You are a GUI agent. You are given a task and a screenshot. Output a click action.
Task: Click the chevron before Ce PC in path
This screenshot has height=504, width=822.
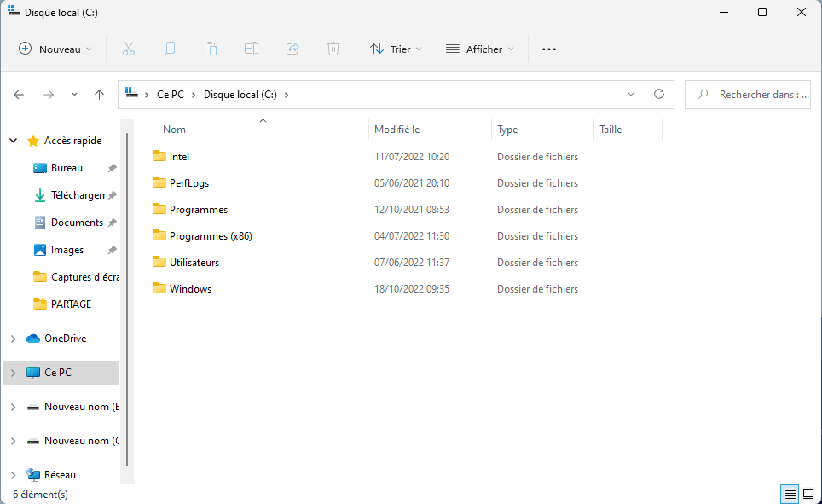coord(147,95)
